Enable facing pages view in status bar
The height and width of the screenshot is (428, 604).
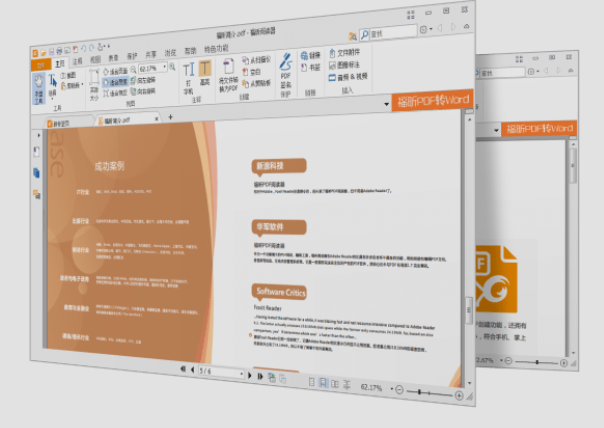point(335,384)
